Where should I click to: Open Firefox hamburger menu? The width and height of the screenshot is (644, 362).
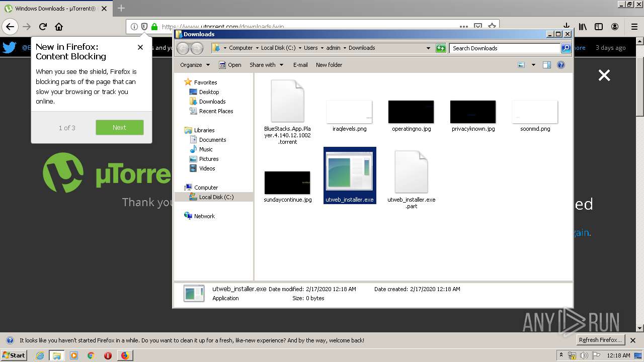[x=634, y=27]
